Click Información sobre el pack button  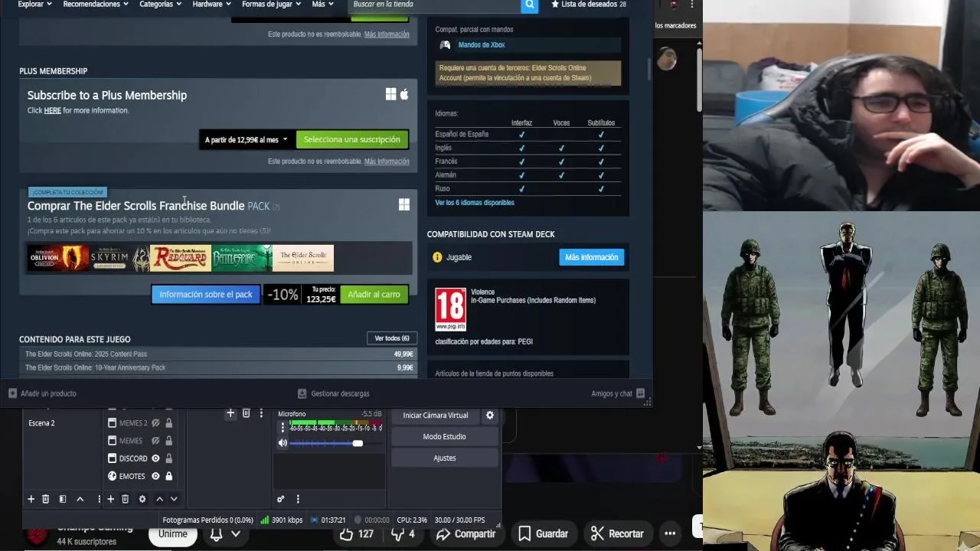206,295
